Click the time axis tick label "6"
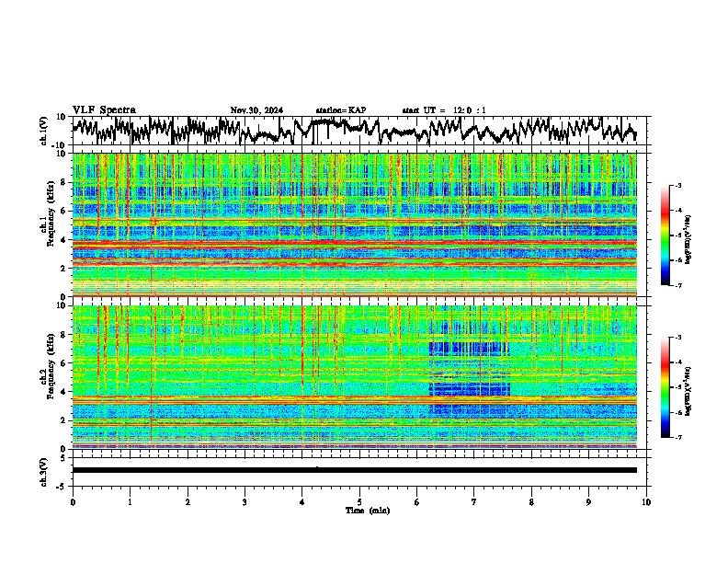Image resolution: width=728 pixels, height=563 pixels. click(x=417, y=502)
